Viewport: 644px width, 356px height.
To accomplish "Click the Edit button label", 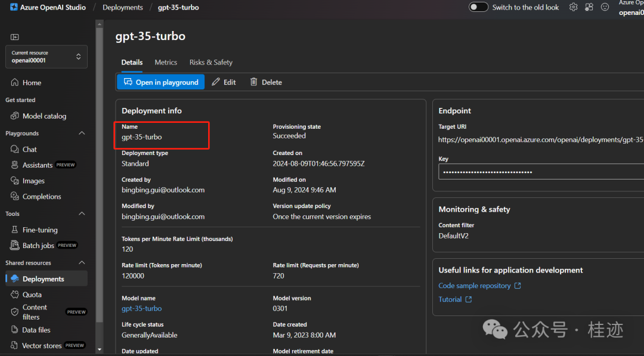I will [230, 82].
